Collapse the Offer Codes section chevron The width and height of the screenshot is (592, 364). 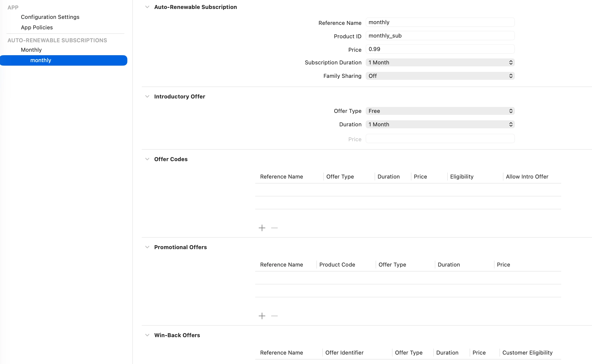147,159
